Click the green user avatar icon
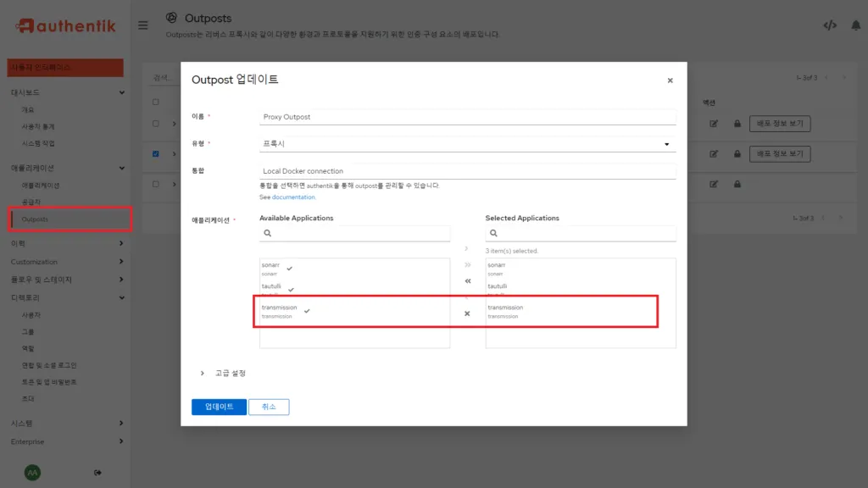 [32, 472]
